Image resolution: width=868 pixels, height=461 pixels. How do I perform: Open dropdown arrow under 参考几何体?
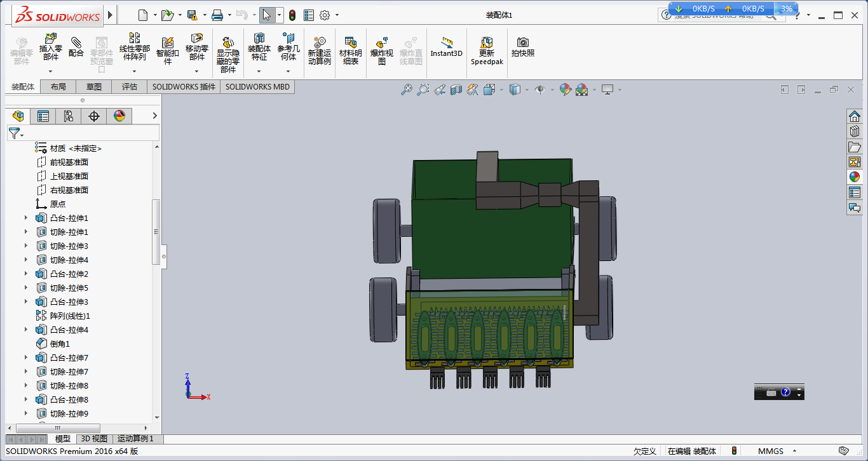click(x=288, y=71)
